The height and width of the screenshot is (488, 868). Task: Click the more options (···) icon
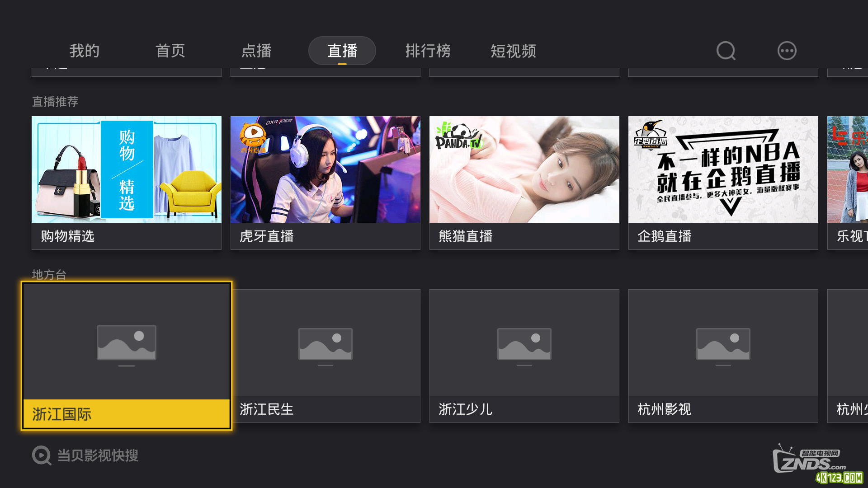pyautogui.click(x=787, y=51)
